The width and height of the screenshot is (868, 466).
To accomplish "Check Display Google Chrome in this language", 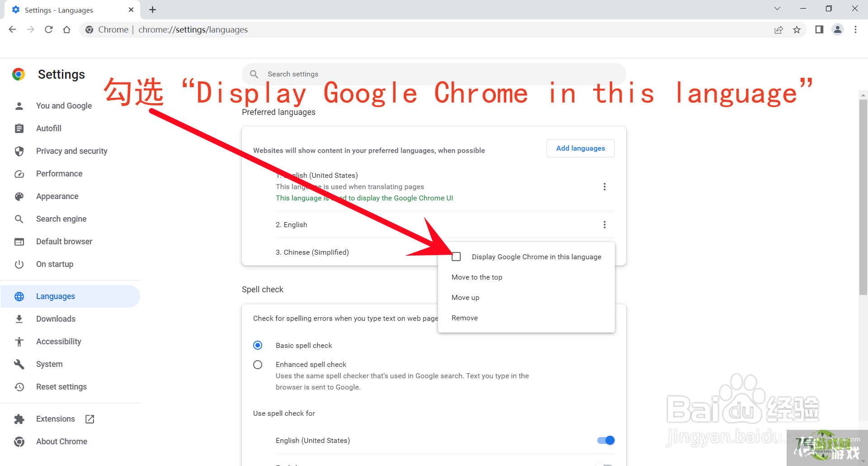I will click(x=456, y=257).
